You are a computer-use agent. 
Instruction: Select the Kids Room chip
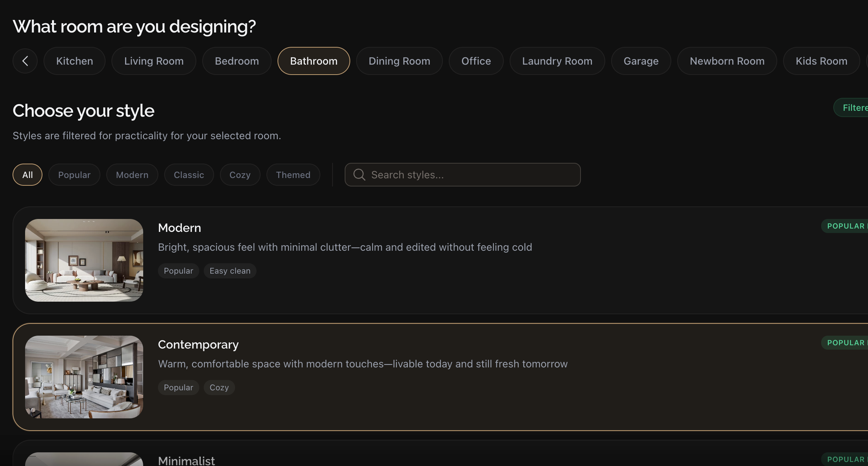point(821,61)
